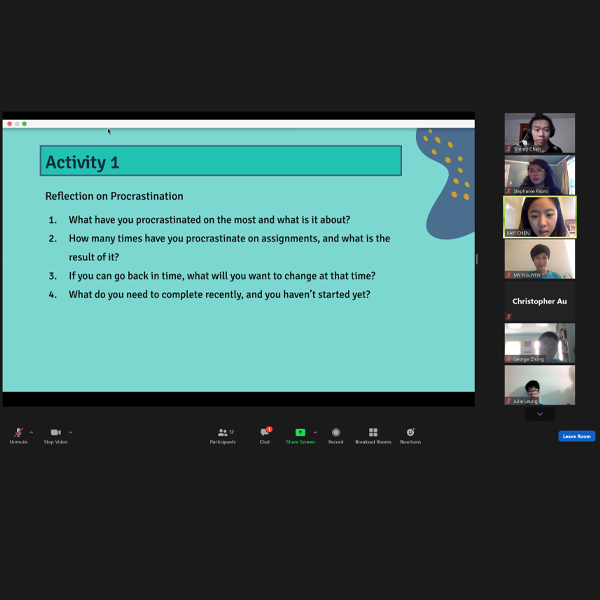600x600 pixels.
Task: Click the muted mic icon on Julie Leung tile
Action: (x=509, y=401)
